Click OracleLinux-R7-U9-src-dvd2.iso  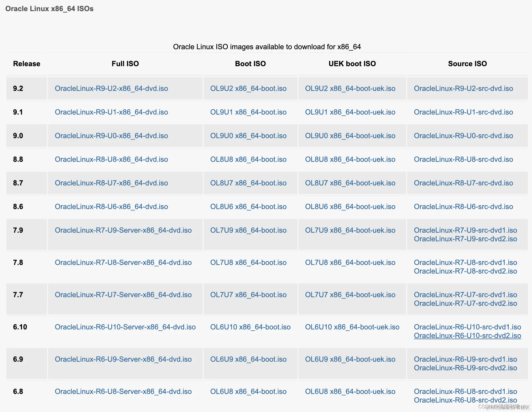coord(465,239)
